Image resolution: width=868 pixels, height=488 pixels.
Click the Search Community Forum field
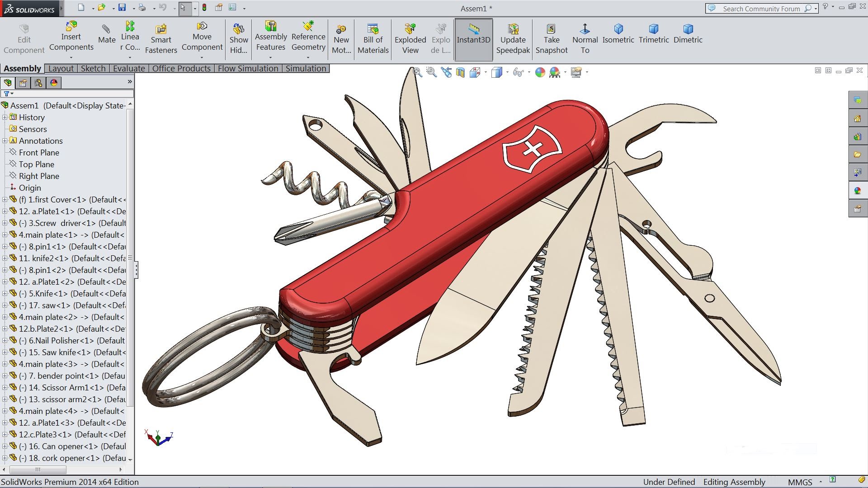point(761,9)
